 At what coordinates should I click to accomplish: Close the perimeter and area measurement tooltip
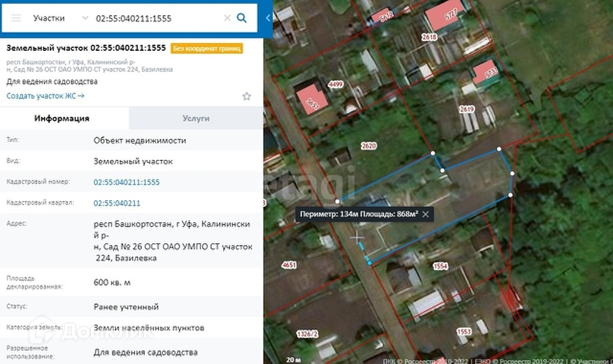pos(426,215)
